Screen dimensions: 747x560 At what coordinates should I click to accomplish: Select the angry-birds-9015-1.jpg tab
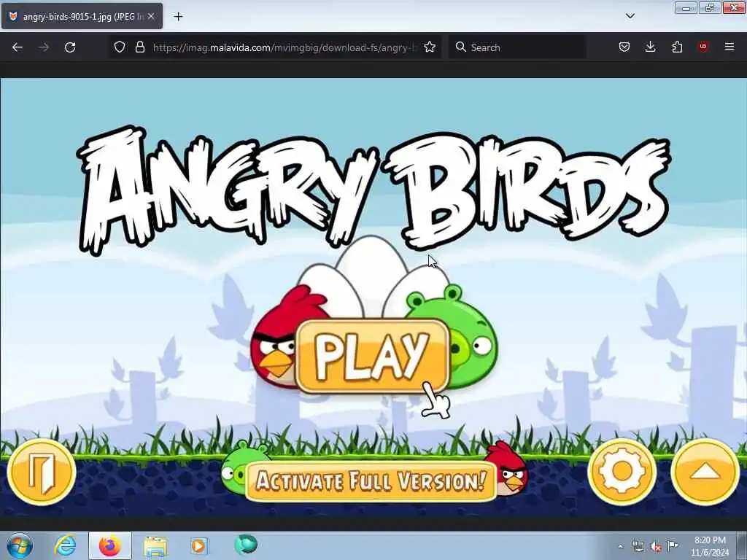click(x=82, y=16)
